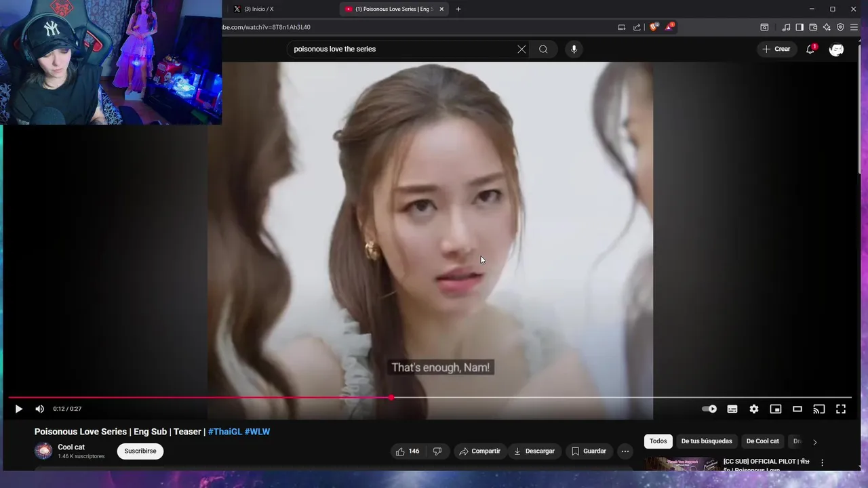Enter full screen mode

[841, 409]
